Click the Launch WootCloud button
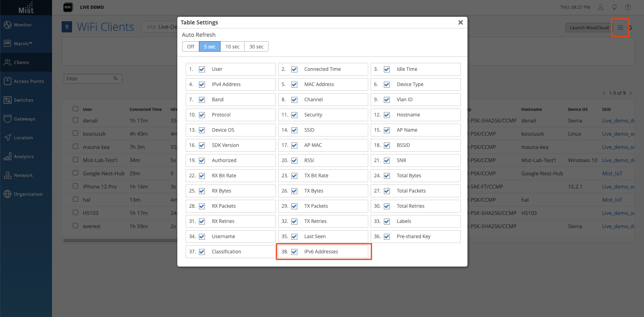The width and height of the screenshot is (644, 317). pyautogui.click(x=589, y=28)
